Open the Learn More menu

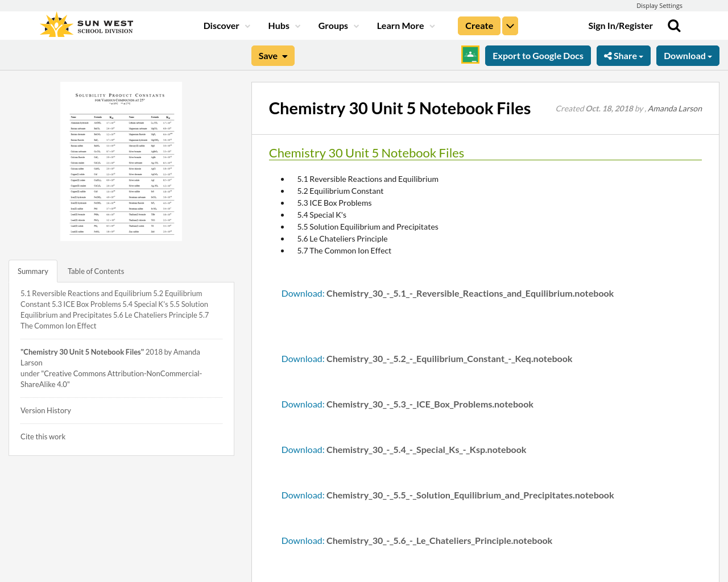(x=406, y=26)
